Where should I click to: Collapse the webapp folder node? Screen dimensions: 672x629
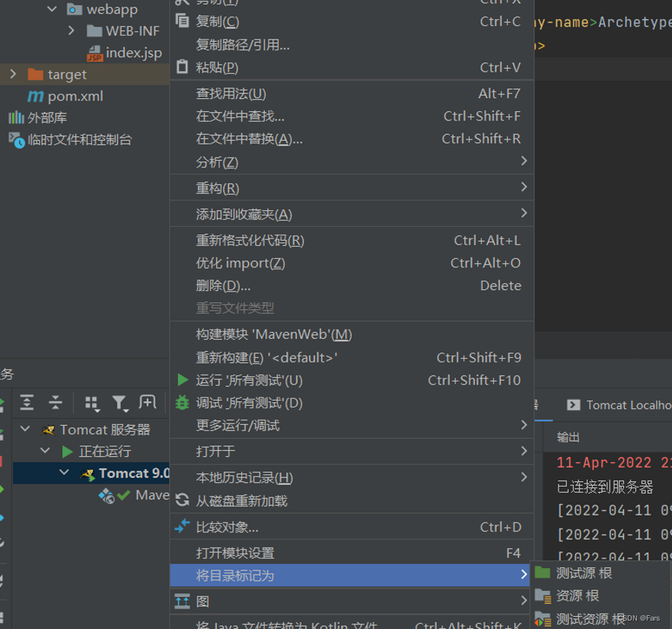(x=52, y=8)
